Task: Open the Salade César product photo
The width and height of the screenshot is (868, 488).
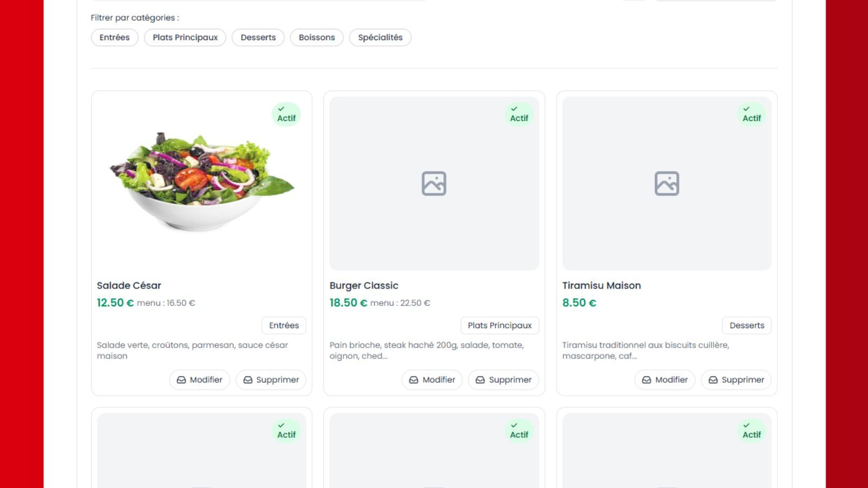Action: coord(201,182)
